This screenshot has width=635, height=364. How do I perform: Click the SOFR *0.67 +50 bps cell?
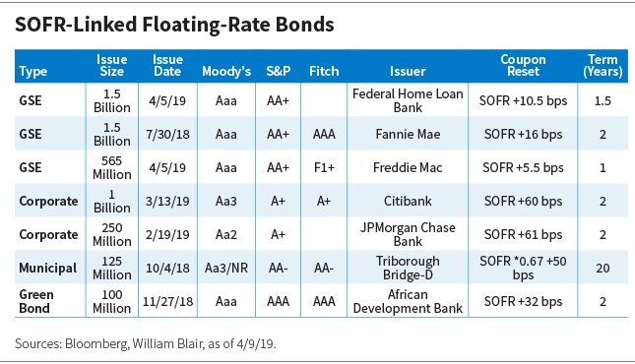(523, 268)
